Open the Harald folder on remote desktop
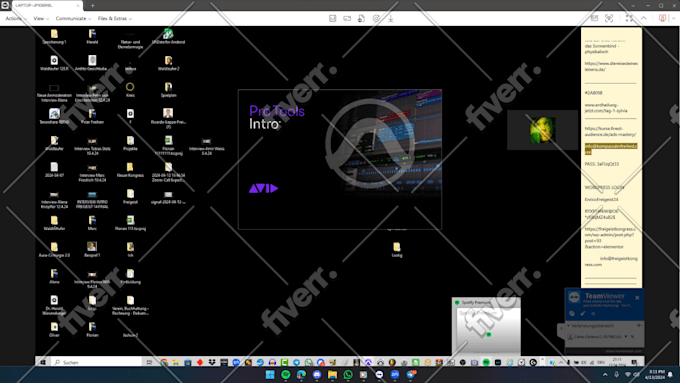This screenshot has height=383, width=680. pyautogui.click(x=92, y=36)
